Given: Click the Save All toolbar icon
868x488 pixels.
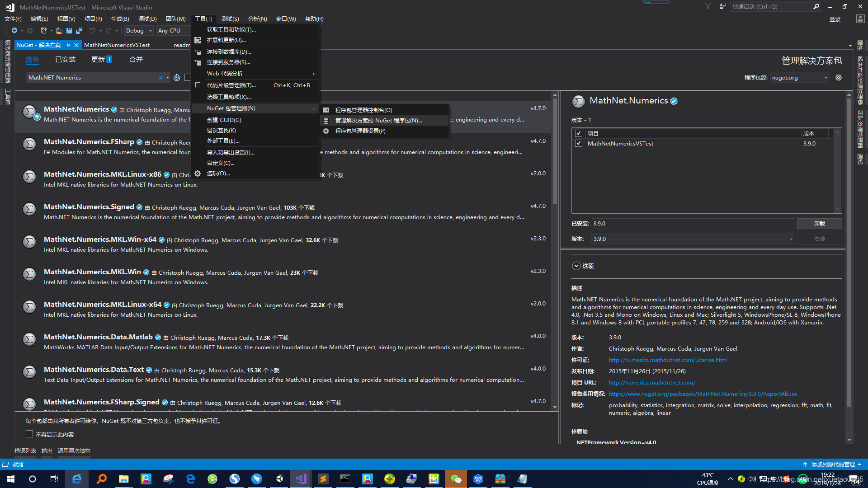Looking at the screenshot, I should 79,30.
